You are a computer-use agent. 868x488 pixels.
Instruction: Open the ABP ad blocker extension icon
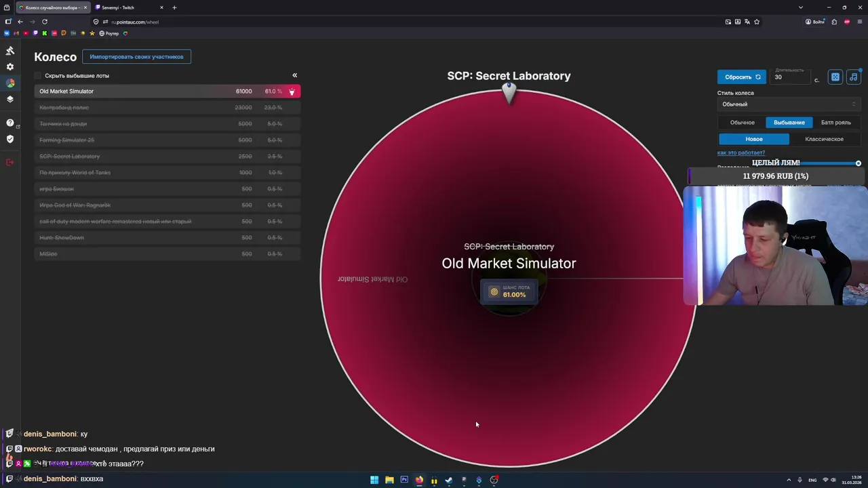pos(847,22)
